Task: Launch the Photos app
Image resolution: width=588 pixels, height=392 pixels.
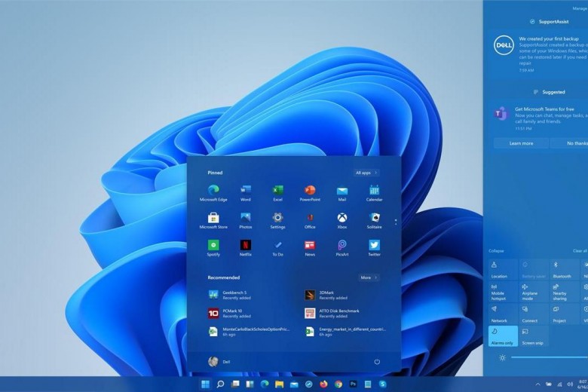Action: pyautogui.click(x=246, y=221)
